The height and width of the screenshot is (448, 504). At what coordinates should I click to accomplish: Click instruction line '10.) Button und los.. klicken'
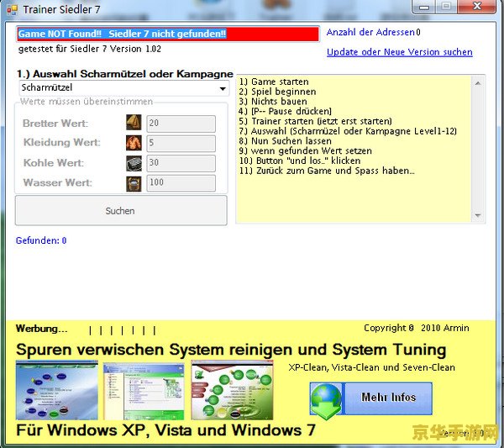300,161
